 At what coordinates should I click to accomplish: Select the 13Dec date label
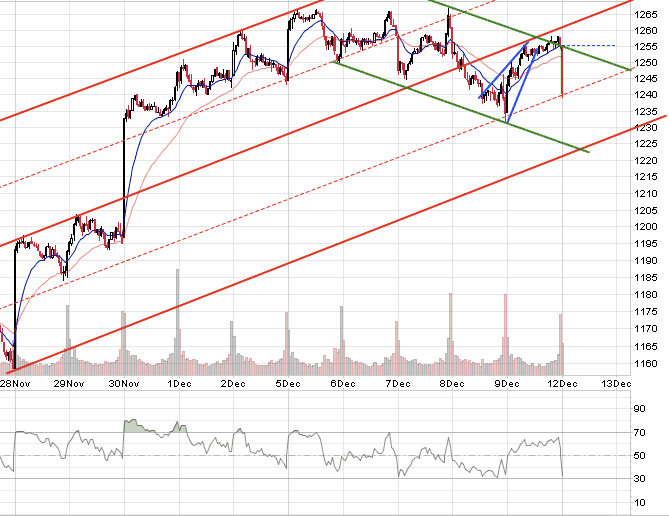615,383
